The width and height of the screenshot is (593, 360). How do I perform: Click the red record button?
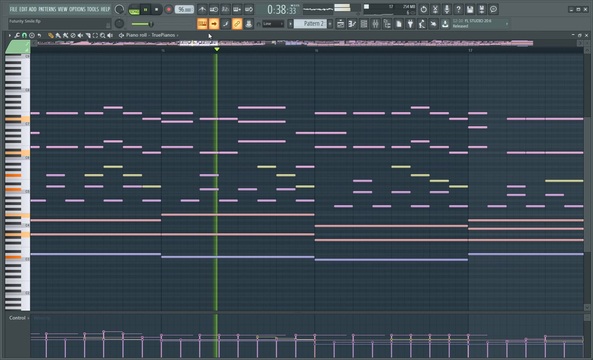[x=169, y=9]
